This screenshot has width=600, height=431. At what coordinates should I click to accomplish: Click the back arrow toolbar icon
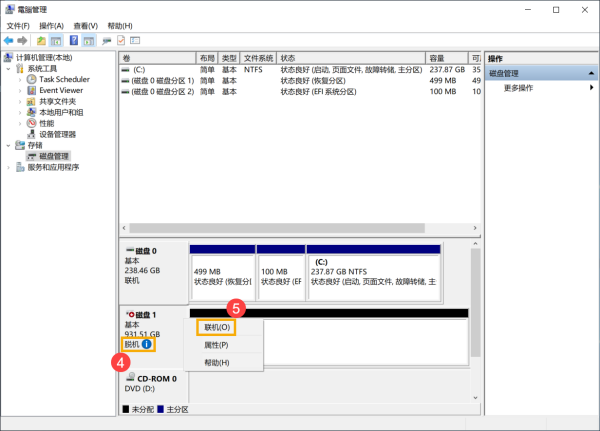[9, 40]
